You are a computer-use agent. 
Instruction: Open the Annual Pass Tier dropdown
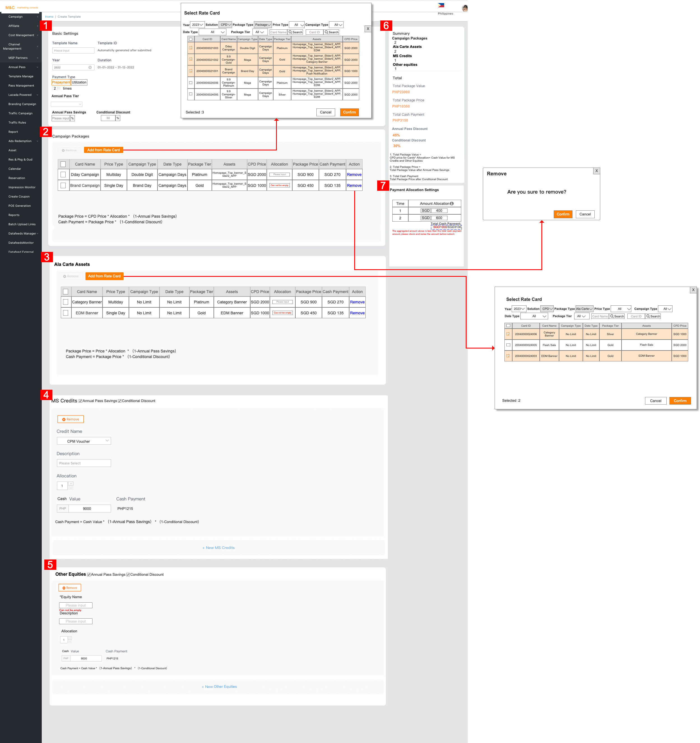pyautogui.click(x=66, y=104)
